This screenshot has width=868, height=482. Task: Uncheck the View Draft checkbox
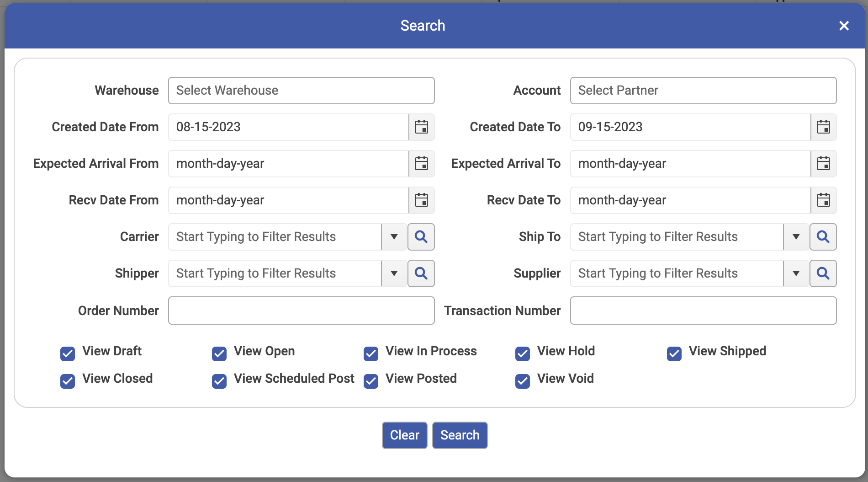(x=68, y=353)
